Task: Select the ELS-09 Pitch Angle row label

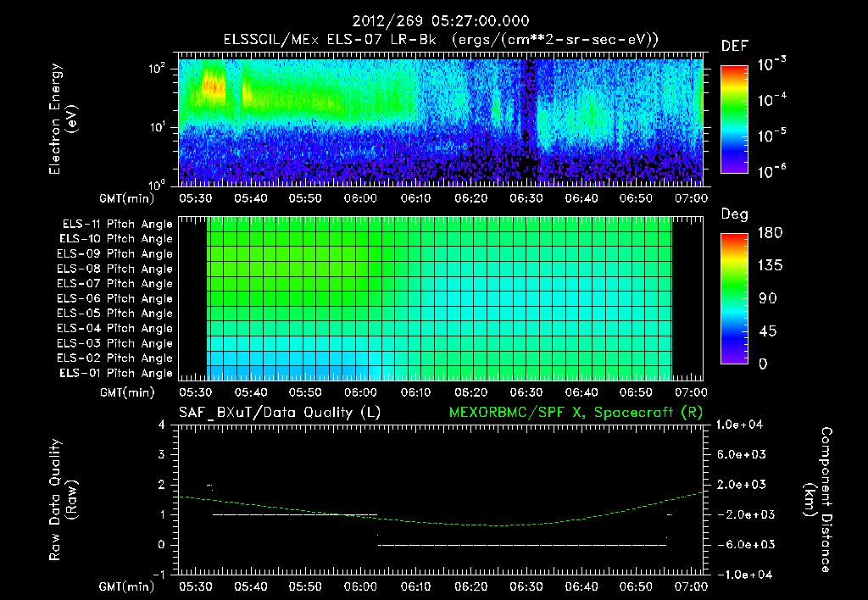Action: (115, 253)
